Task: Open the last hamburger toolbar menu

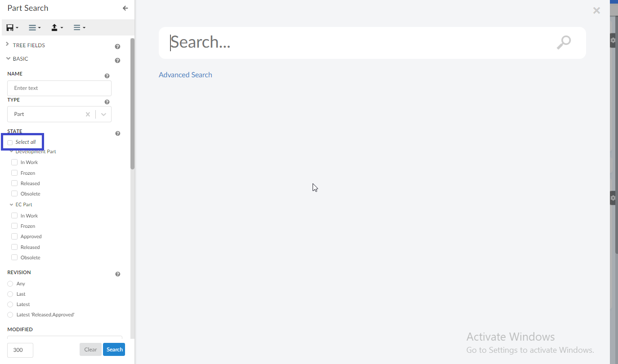Action: (79, 27)
